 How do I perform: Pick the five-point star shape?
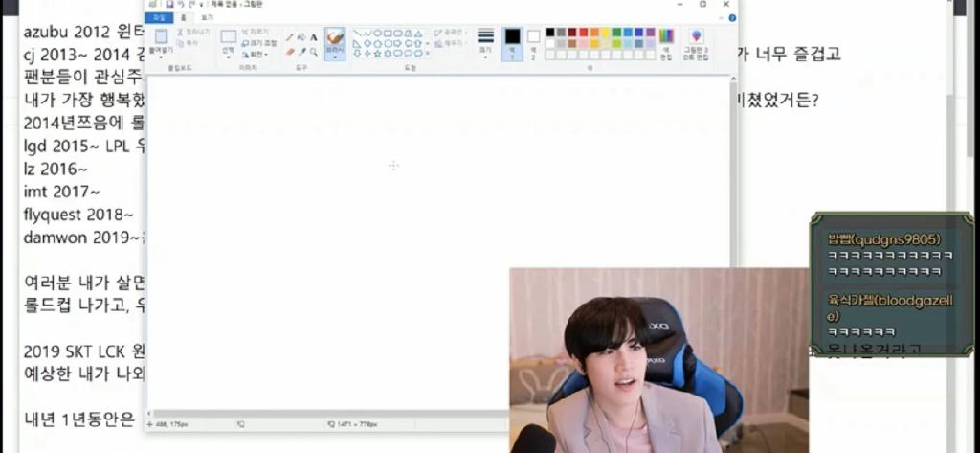coord(377,54)
